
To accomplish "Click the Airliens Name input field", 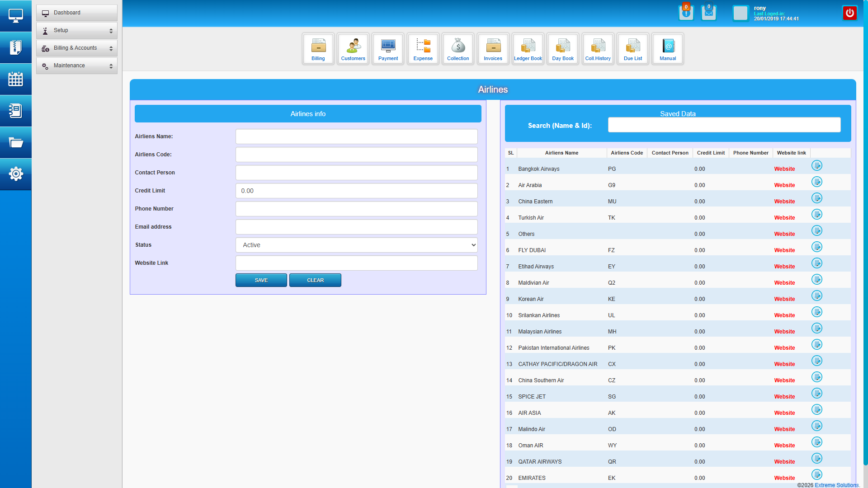I will tap(356, 136).
